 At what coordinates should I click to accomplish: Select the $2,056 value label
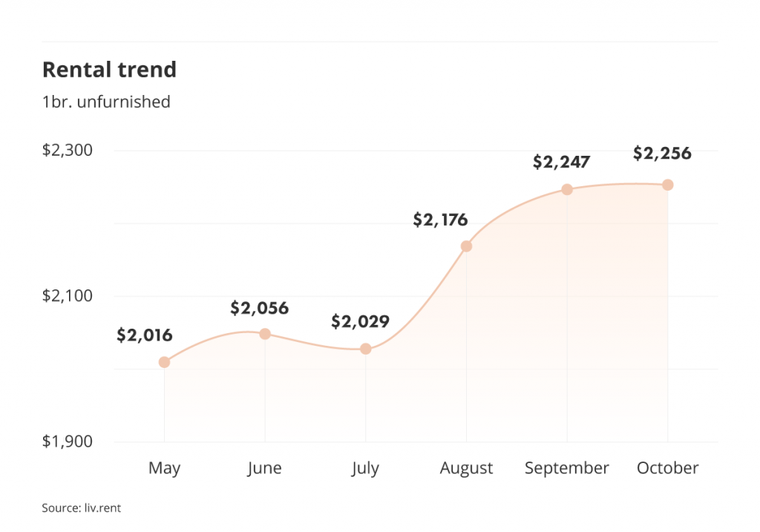[259, 308]
